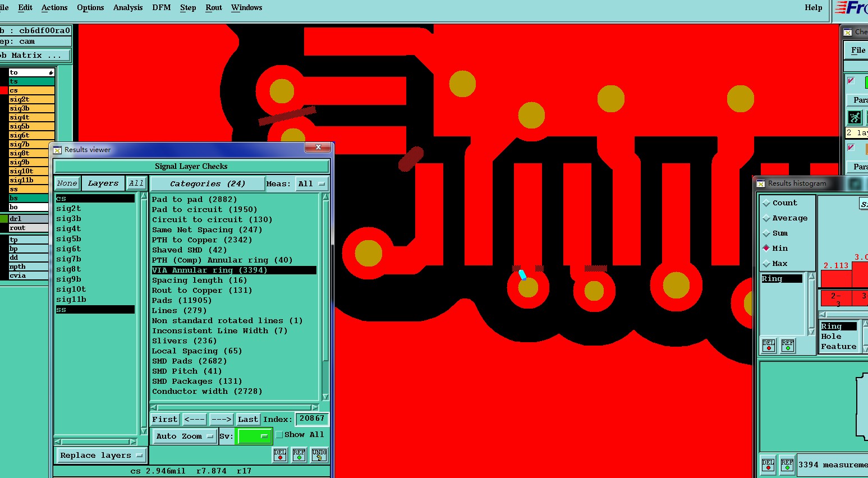Click the All layers button
Screen dimensions: 868x478
click(136, 183)
